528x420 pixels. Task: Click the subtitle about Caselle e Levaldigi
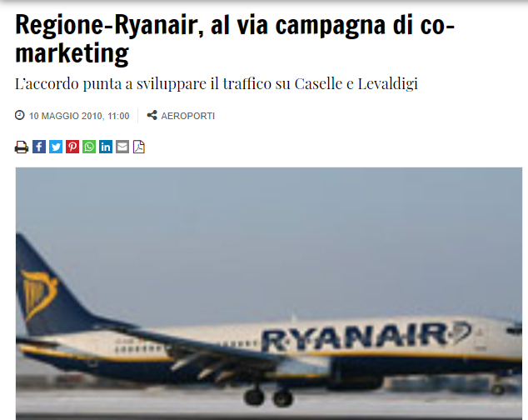(217, 84)
